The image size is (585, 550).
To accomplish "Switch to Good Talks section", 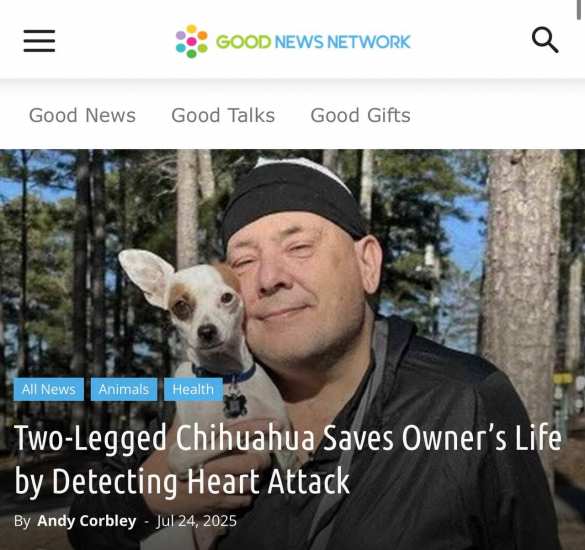I will tap(223, 115).
